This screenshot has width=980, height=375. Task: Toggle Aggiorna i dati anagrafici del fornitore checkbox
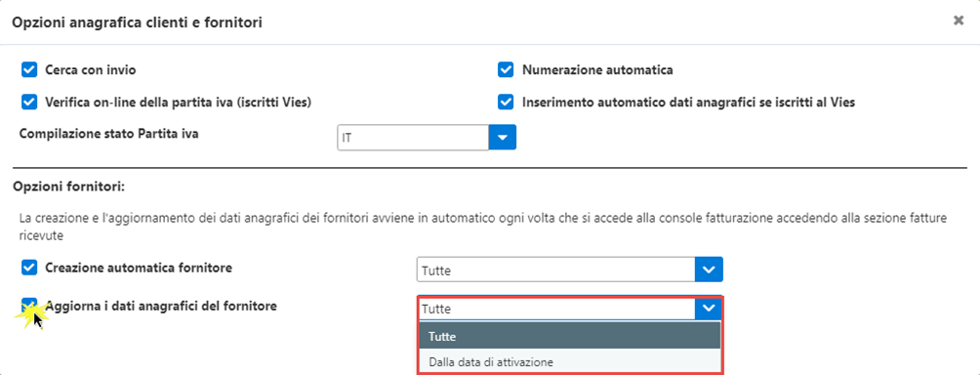pos(29,306)
